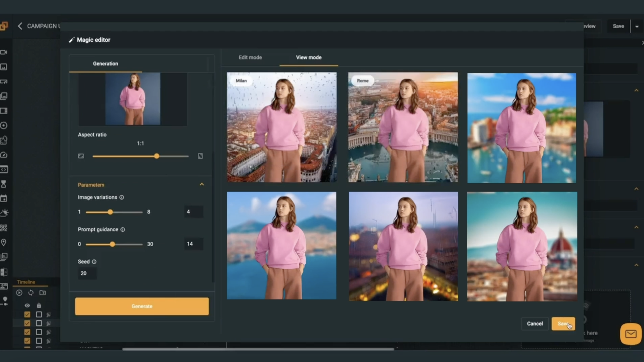Check the lock box on first timeline layer
This screenshot has height=362, width=644.
tap(39, 314)
